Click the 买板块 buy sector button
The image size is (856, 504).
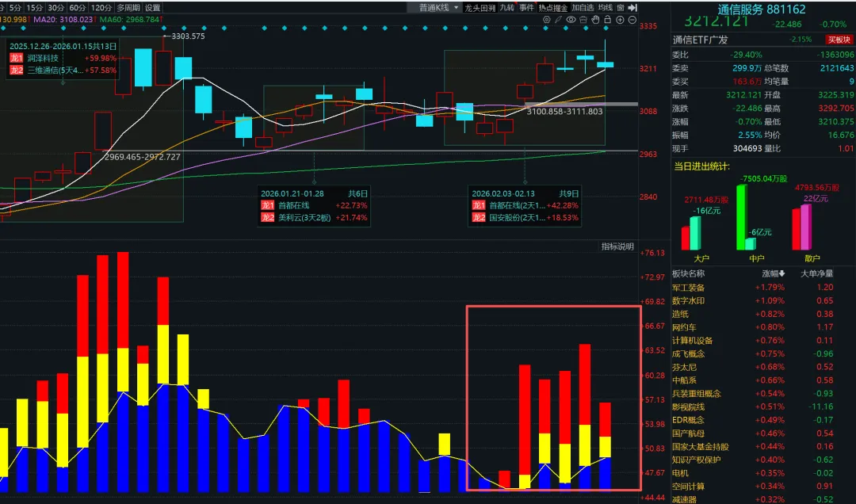click(839, 40)
